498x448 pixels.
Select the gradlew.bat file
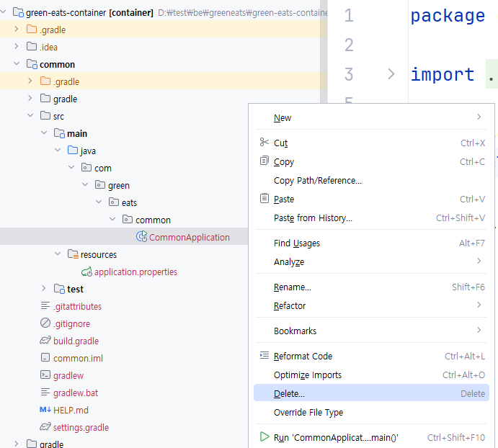tap(76, 393)
